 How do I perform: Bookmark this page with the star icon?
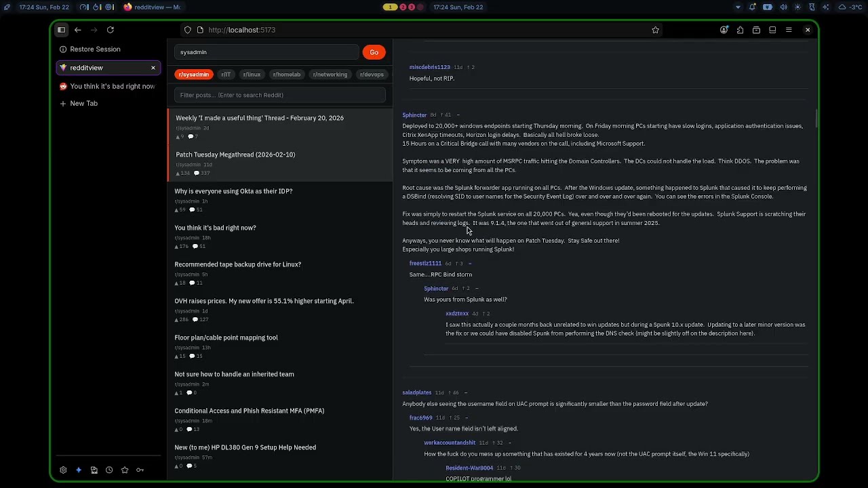pyautogui.click(x=655, y=30)
